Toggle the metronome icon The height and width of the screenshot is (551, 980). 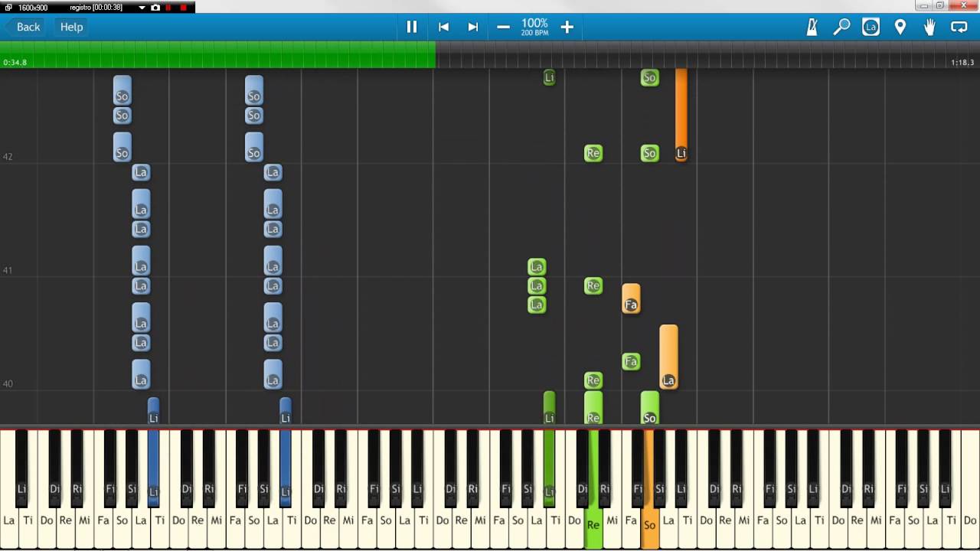[x=812, y=27]
